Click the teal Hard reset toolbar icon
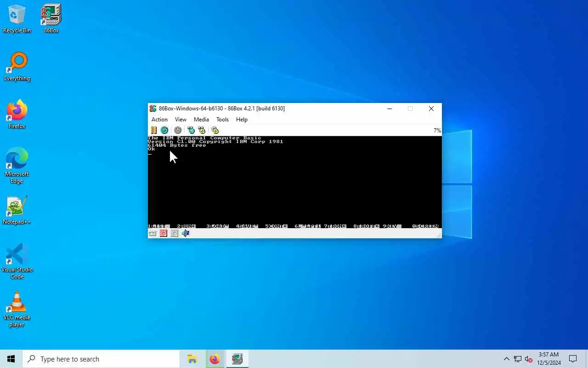 [x=164, y=130]
